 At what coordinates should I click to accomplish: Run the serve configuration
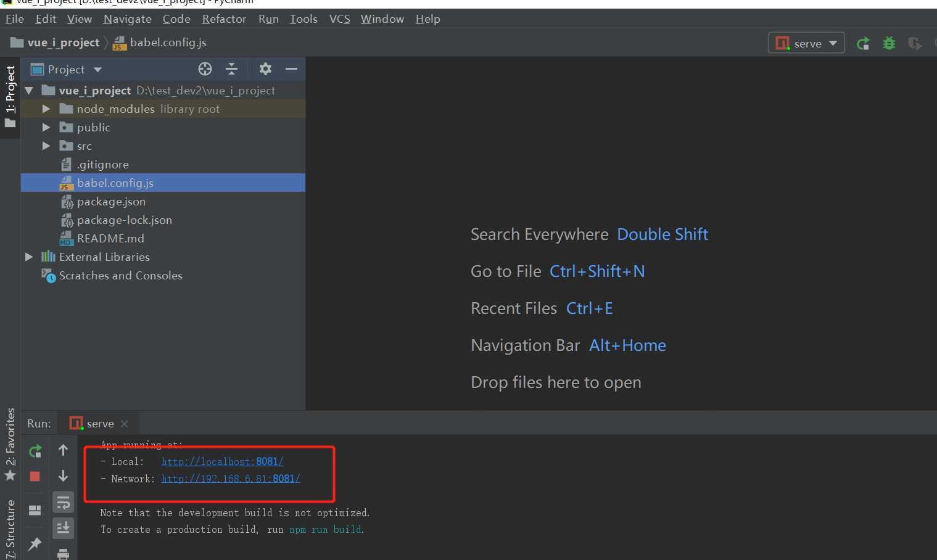pyautogui.click(x=863, y=43)
